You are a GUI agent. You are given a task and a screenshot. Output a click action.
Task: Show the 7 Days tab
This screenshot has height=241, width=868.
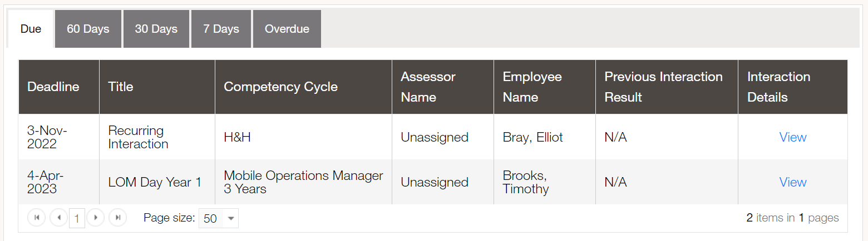[x=221, y=29]
